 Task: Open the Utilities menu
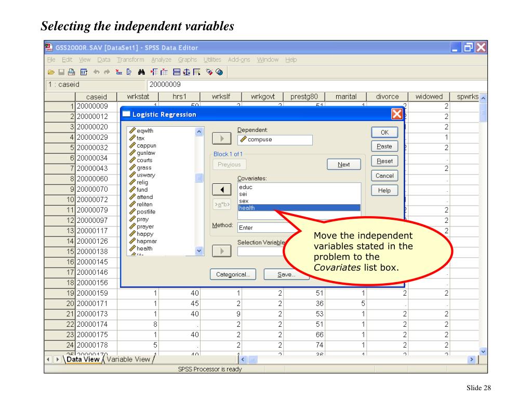[x=212, y=60]
